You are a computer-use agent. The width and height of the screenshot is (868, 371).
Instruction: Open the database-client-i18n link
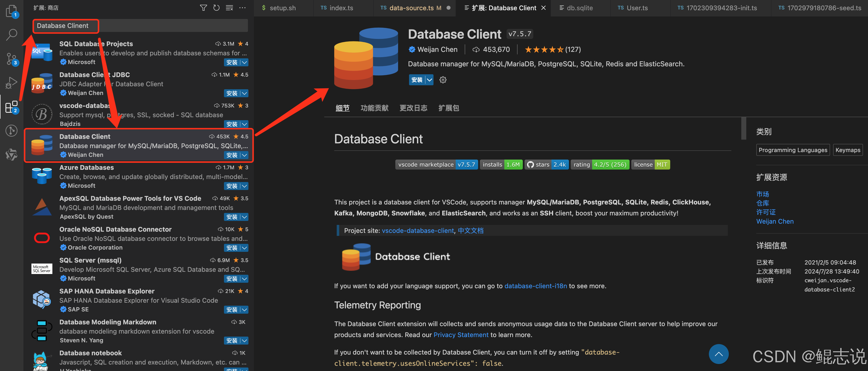(536, 286)
